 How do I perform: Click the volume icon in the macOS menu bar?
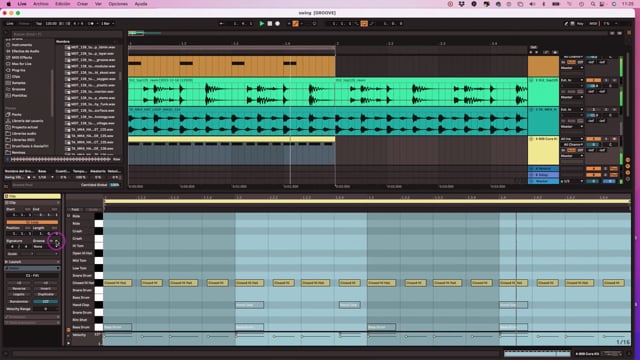pos(532,4)
